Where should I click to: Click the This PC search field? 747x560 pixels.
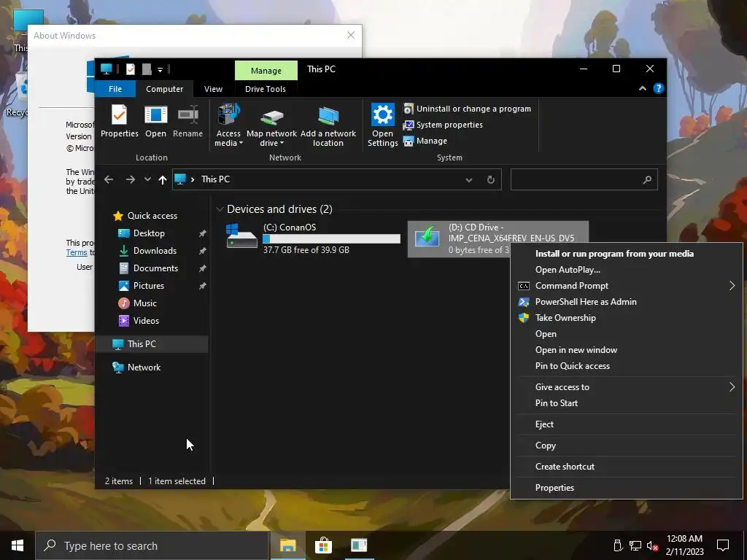coord(584,179)
